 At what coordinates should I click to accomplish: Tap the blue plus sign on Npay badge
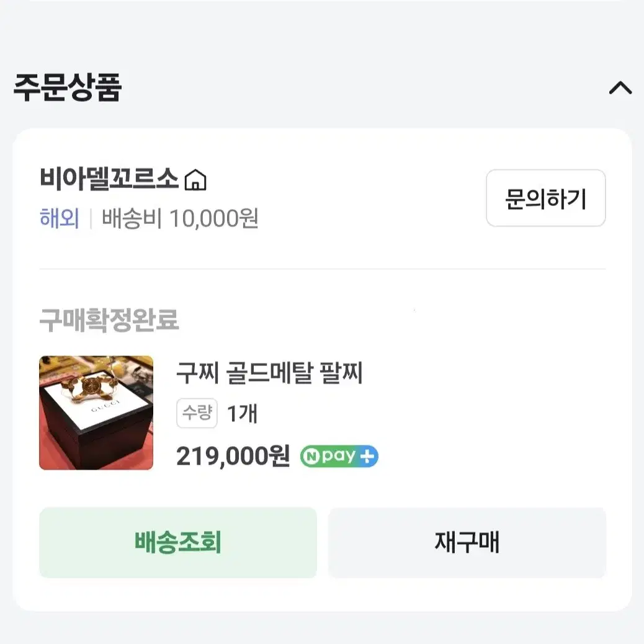[367, 456]
